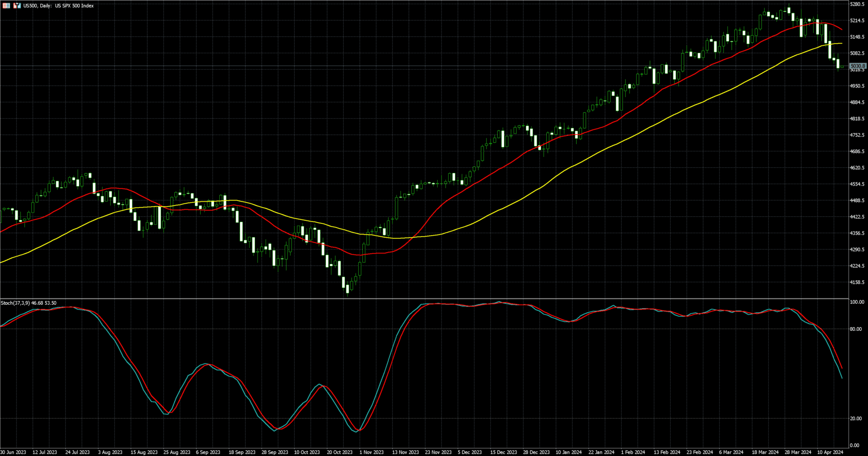Click the 100.00 stochastic scale label
Screen dimensions: 868x456
point(857,303)
